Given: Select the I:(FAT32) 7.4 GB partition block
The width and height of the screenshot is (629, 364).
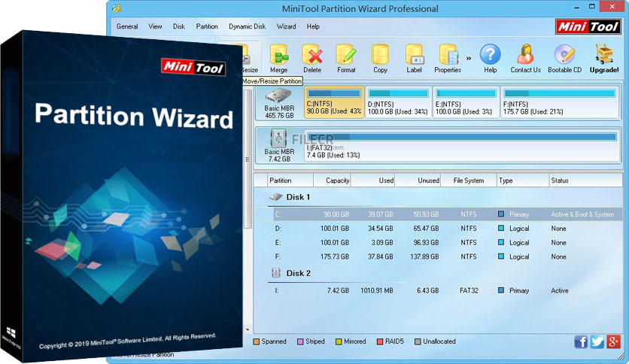Looking at the screenshot, I should [461, 145].
